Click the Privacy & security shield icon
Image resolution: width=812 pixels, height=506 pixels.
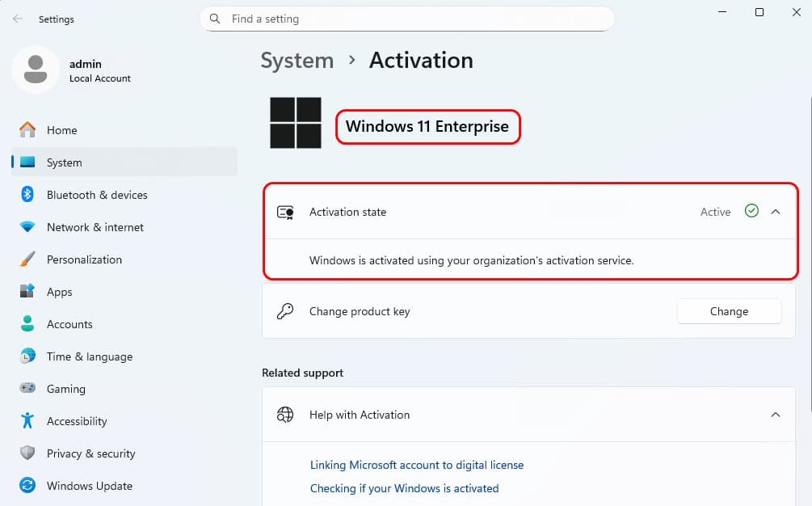click(x=27, y=453)
